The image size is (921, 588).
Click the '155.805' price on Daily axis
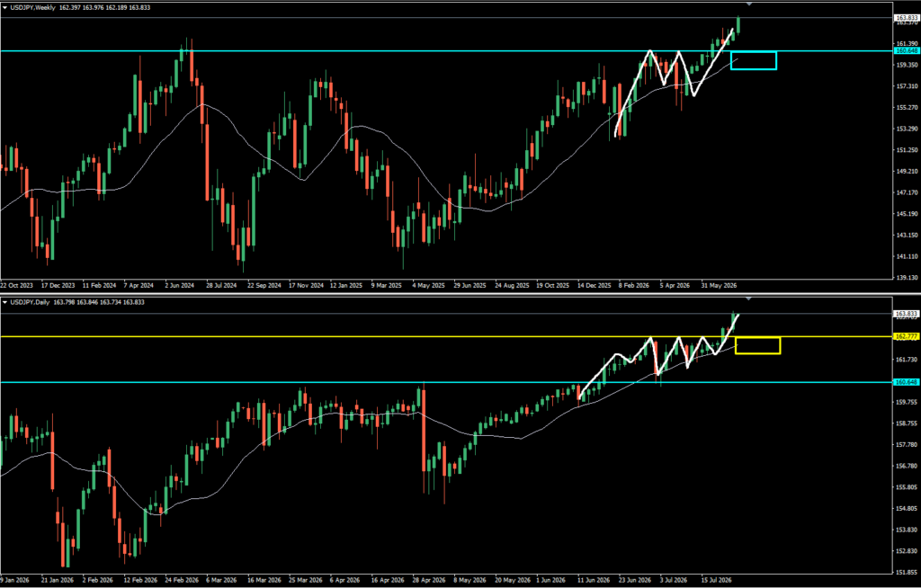coord(908,487)
